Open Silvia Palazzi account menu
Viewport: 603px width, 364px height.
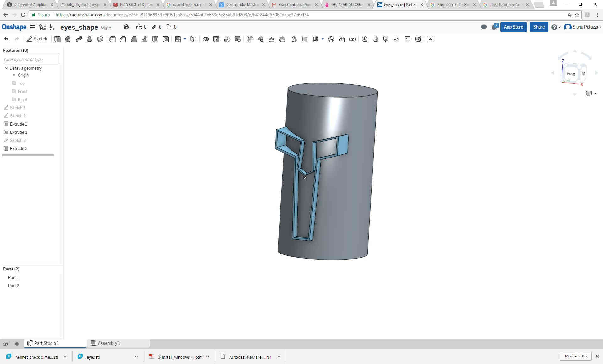[x=583, y=27]
